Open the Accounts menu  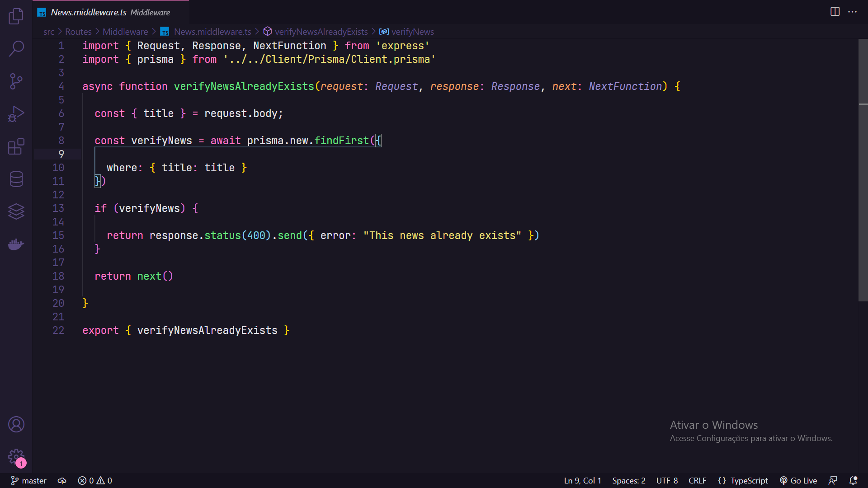[16, 424]
